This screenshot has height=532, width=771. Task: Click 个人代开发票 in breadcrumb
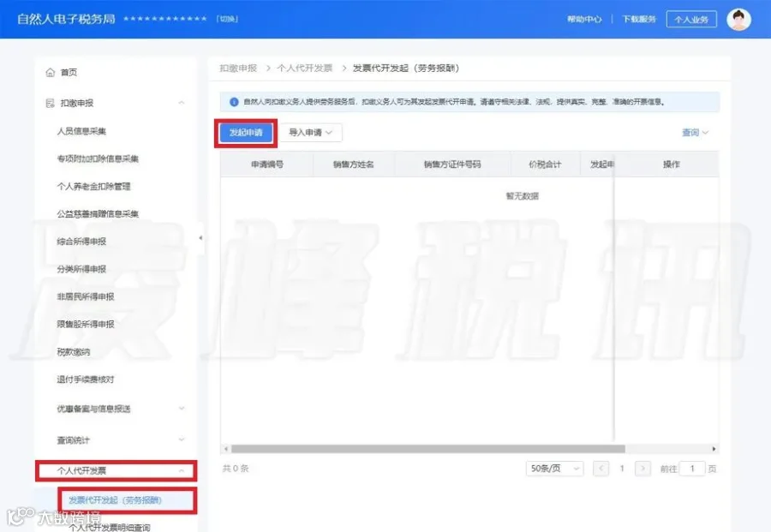[x=304, y=69]
